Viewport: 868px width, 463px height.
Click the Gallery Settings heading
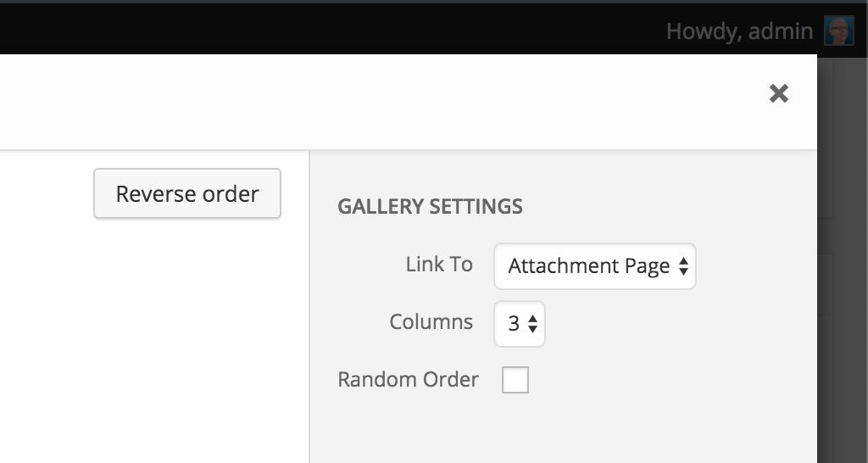[430, 207]
